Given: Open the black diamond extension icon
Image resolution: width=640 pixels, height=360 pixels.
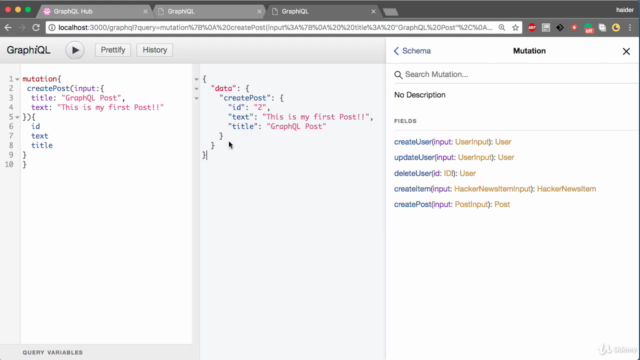Looking at the screenshot, I should click(560, 28).
